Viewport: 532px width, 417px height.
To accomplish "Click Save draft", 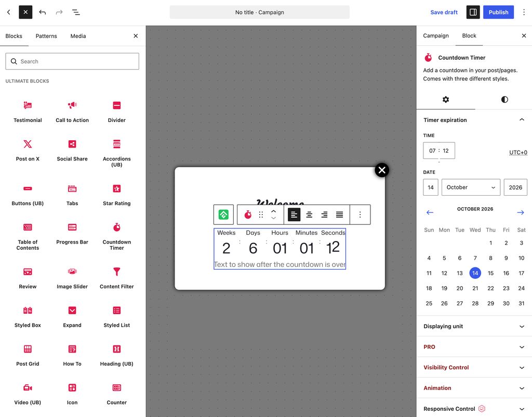I will coord(444,12).
